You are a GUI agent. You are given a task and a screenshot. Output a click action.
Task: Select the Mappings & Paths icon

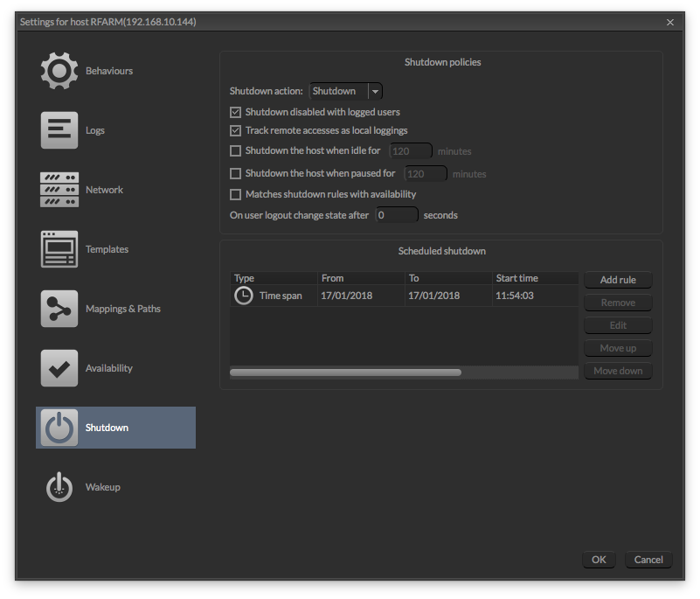[59, 308]
